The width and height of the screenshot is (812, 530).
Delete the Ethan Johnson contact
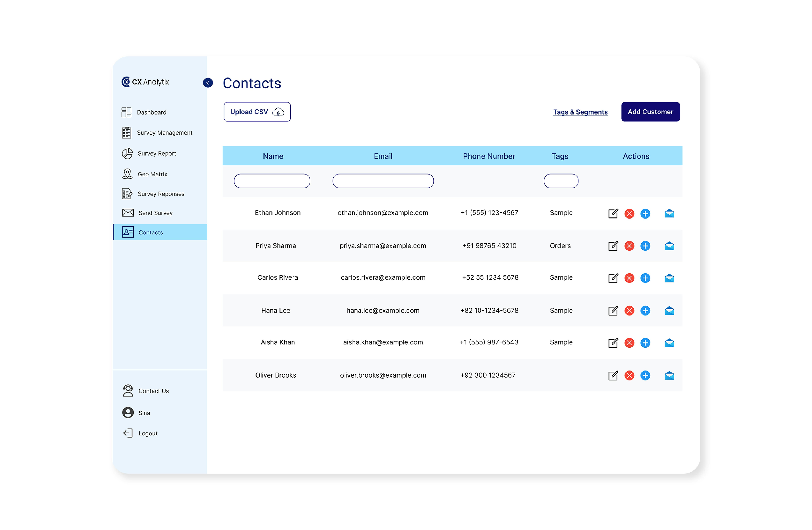coord(629,213)
